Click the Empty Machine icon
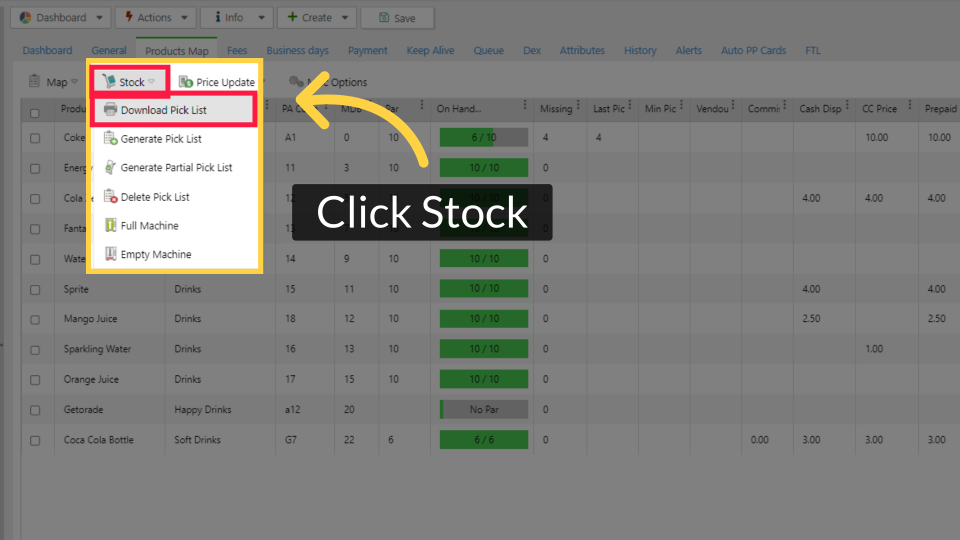 coord(110,254)
